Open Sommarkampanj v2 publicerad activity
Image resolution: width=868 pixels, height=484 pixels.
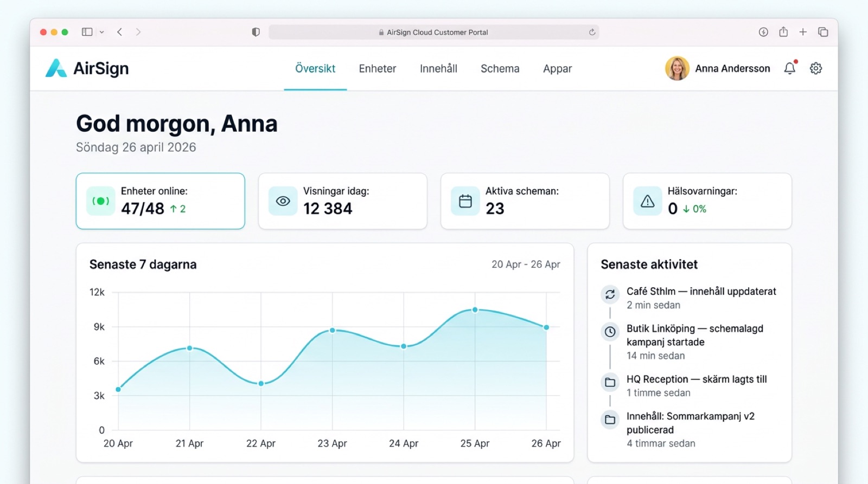690,430
